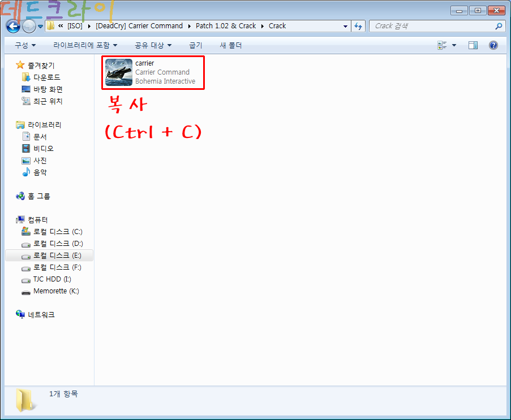Select the Memorette (K:) drive
Screen dimensions: 511x420
(x=55, y=291)
